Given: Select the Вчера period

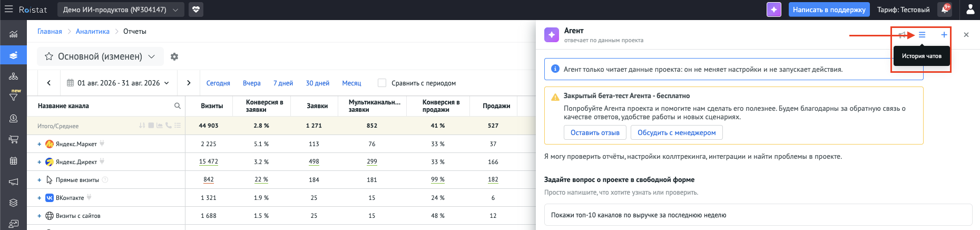Looking at the screenshot, I should (252, 83).
